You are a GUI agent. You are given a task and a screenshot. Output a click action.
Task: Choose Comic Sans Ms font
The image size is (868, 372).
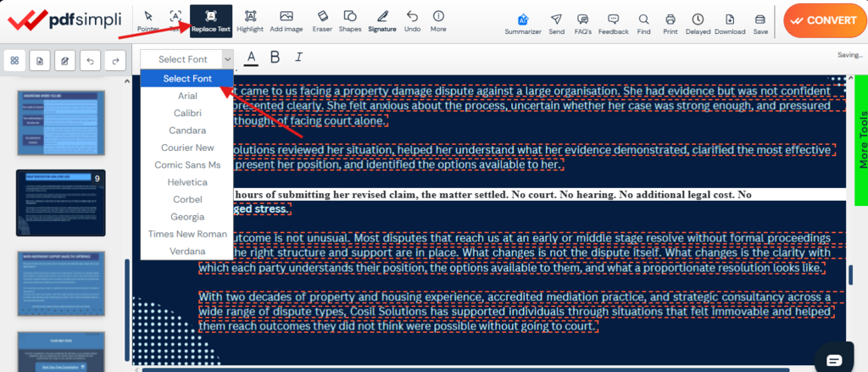187,165
